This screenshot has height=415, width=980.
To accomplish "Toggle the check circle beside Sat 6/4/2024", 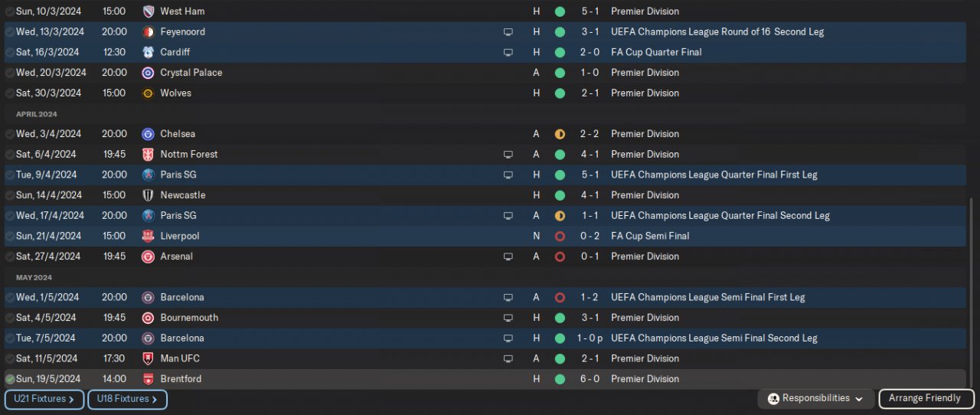I will point(10,155).
